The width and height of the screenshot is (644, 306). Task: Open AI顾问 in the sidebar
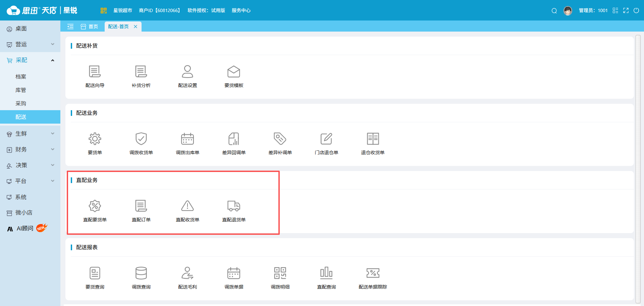coord(25,228)
